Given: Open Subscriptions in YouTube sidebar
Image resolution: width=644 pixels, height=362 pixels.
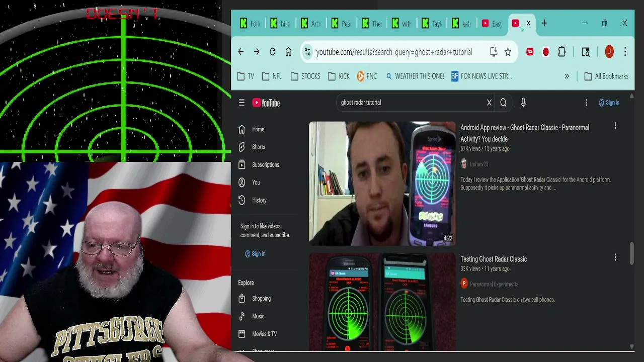Looking at the screenshot, I should 266,164.
